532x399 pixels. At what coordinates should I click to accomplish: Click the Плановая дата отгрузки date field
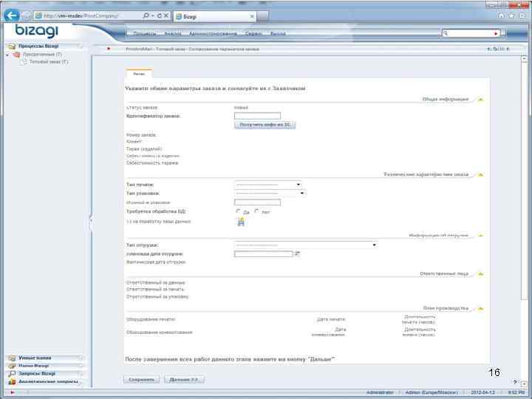pos(263,253)
